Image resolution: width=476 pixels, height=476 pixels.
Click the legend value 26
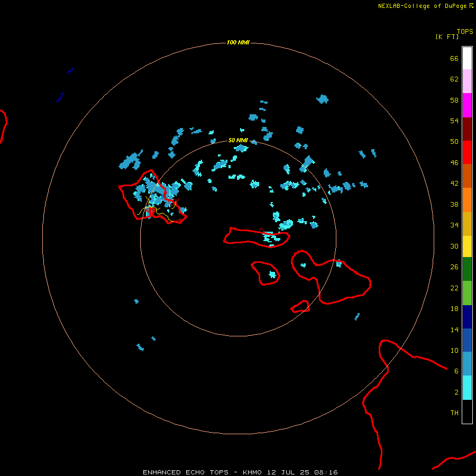pos(454,267)
